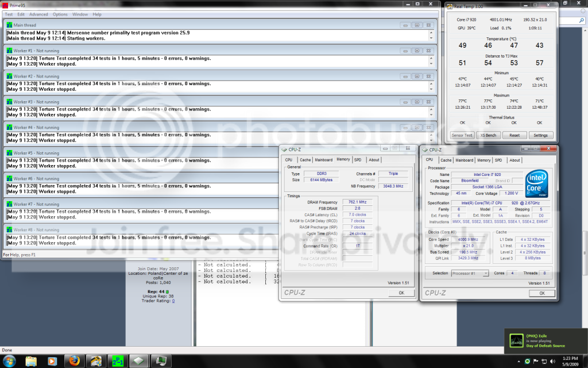
Task: Click the Core Voltage value 1.200 V
Action: [511, 193]
